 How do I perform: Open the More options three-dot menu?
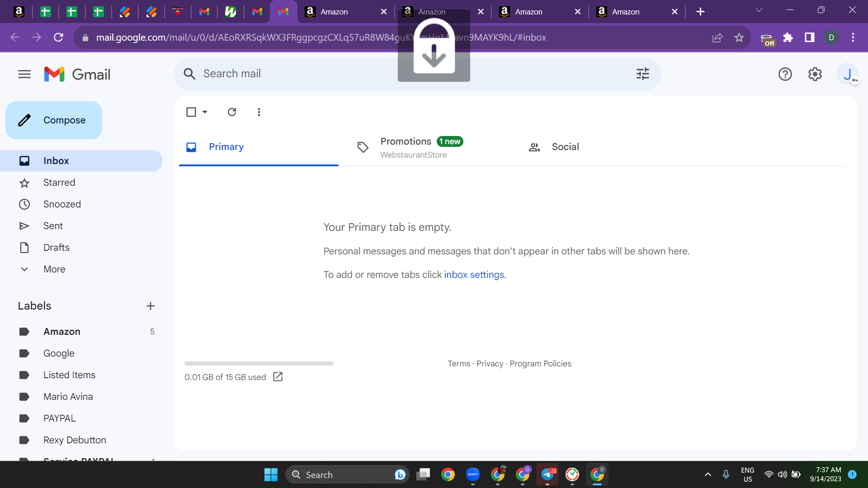tap(259, 112)
